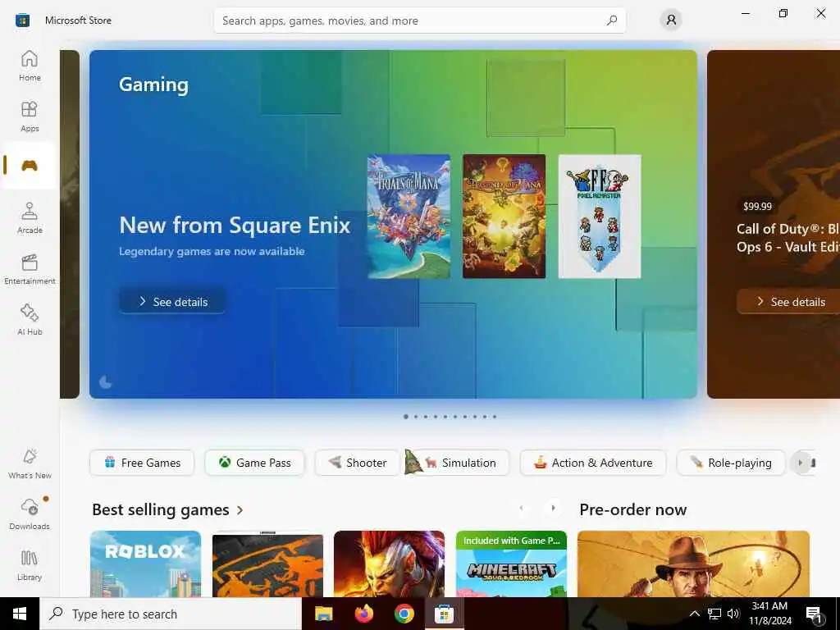The image size is (840, 630).
Task: Click the Microsoft Store taskbar icon
Action: pyautogui.click(x=445, y=614)
